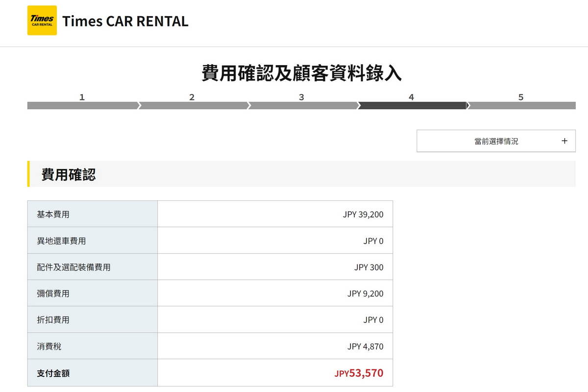The width and height of the screenshot is (588, 392).
Task: Click the 配件及選配裝備費用 row label
Action: click(73, 267)
